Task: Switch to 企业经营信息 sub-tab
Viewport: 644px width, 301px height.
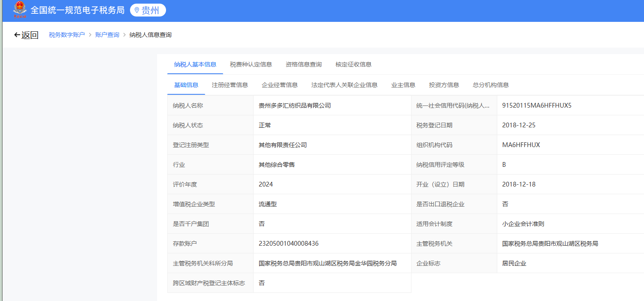Action: (x=280, y=85)
